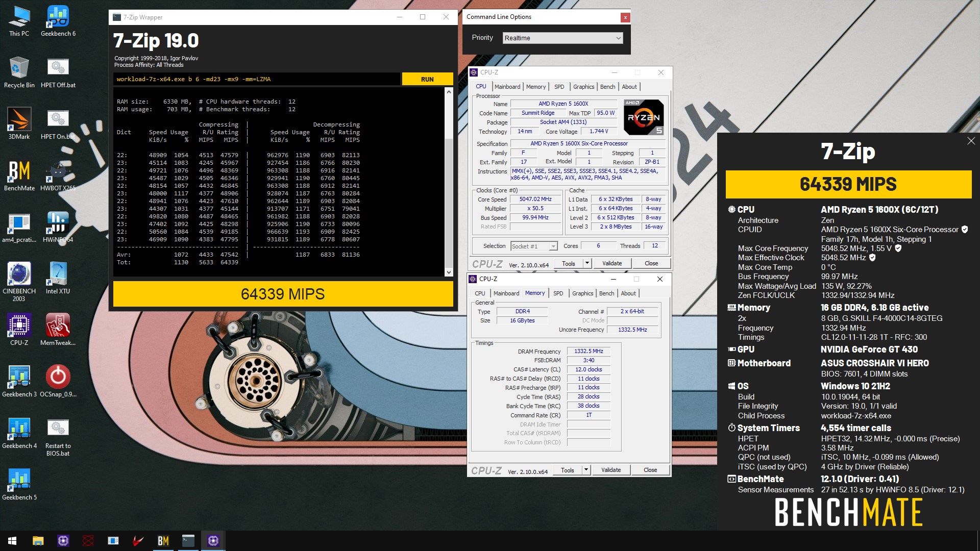Launch MemTweak desktop shortcut
Screen dimensions: 980x551
point(58,331)
